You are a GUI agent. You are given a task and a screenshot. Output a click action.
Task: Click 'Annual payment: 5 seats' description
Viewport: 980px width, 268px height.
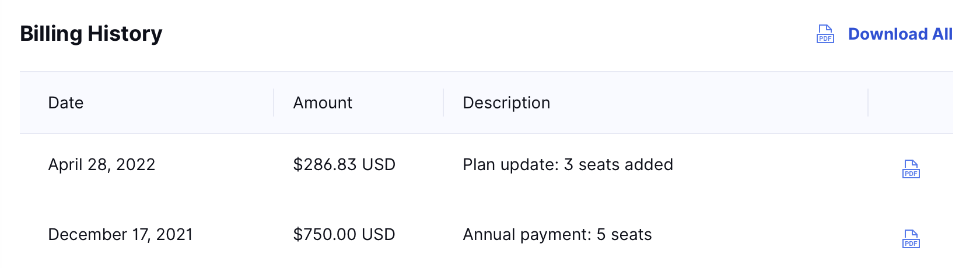(557, 235)
